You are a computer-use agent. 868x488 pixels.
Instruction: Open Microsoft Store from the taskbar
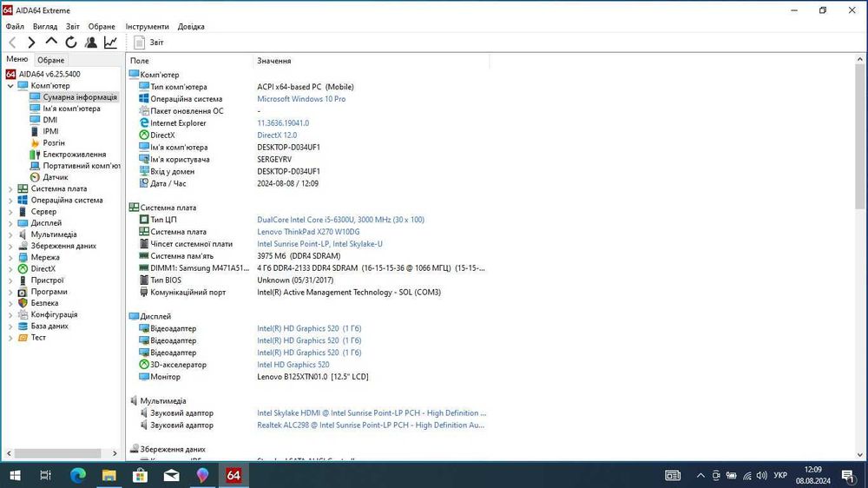point(140,475)
